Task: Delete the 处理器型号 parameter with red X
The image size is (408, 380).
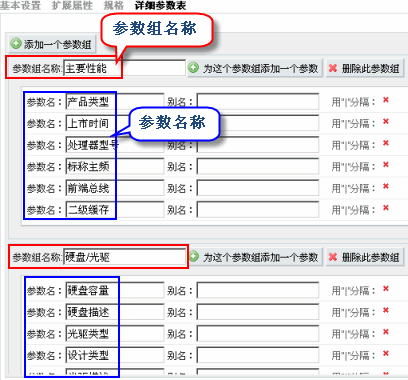Action: tap(386, 143)
